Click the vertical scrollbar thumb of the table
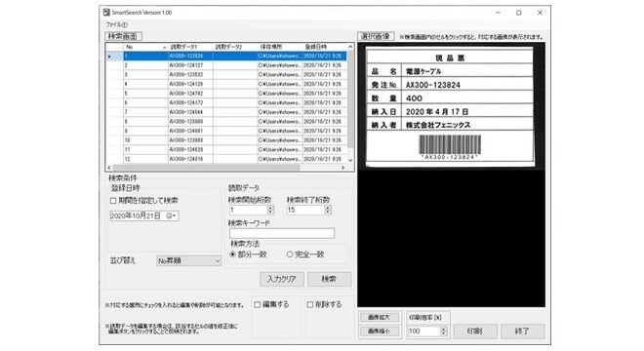Screen dimensions: 644x351 click(x=350, y=98)
